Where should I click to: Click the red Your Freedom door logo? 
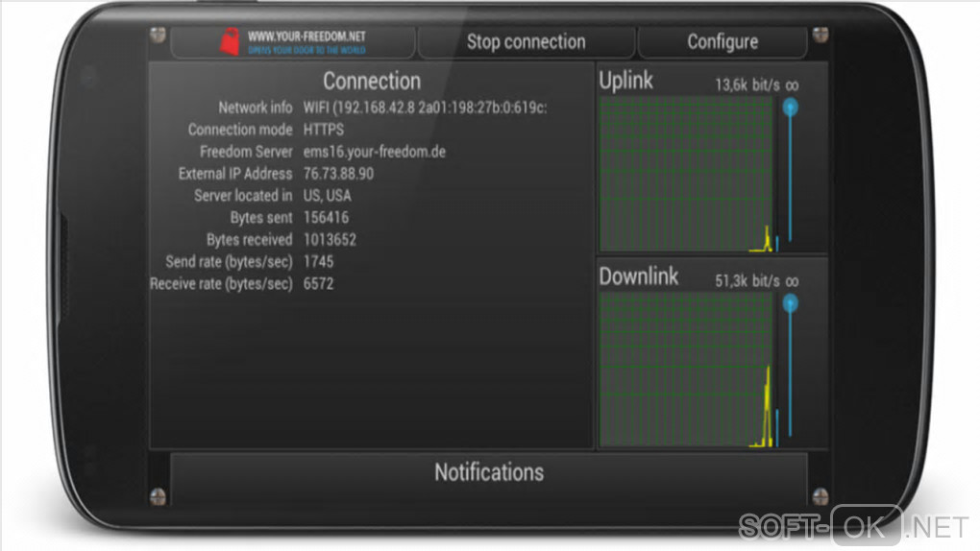coord(230,42)
